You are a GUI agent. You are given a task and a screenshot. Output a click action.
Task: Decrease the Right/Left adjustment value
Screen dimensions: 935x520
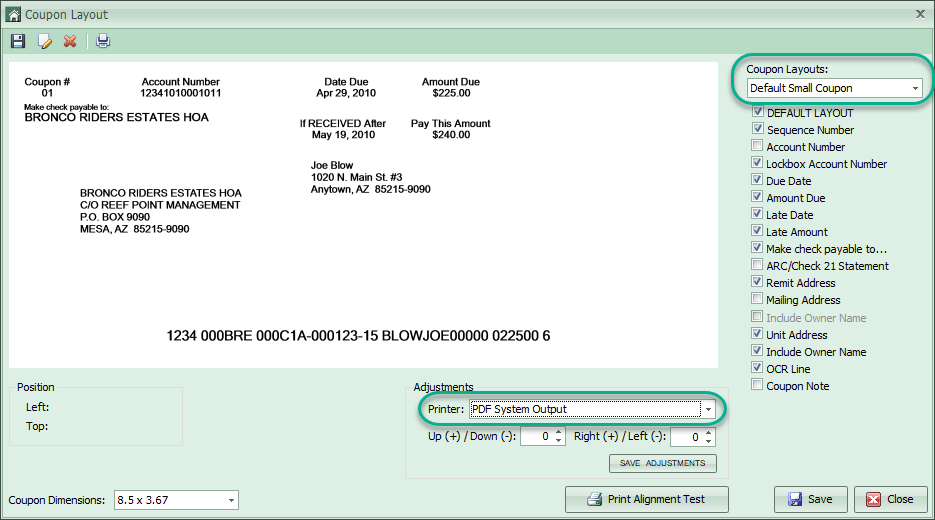pos(708,441)
